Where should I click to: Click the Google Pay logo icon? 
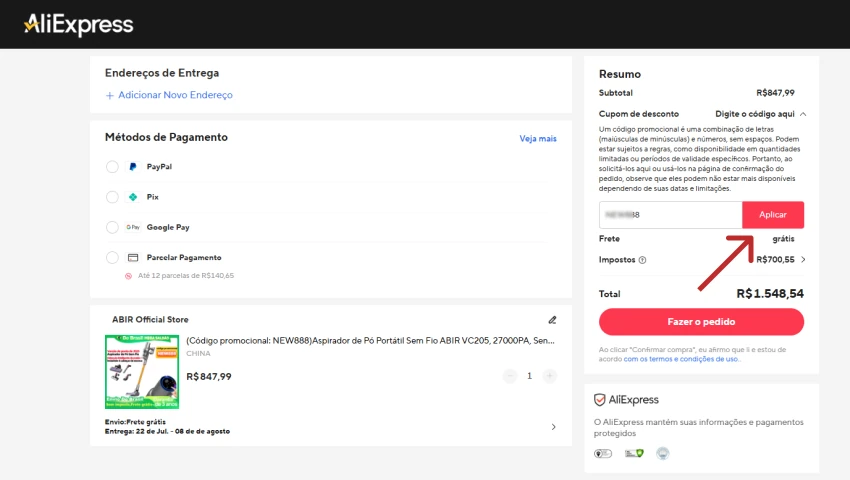pos(133,227)
